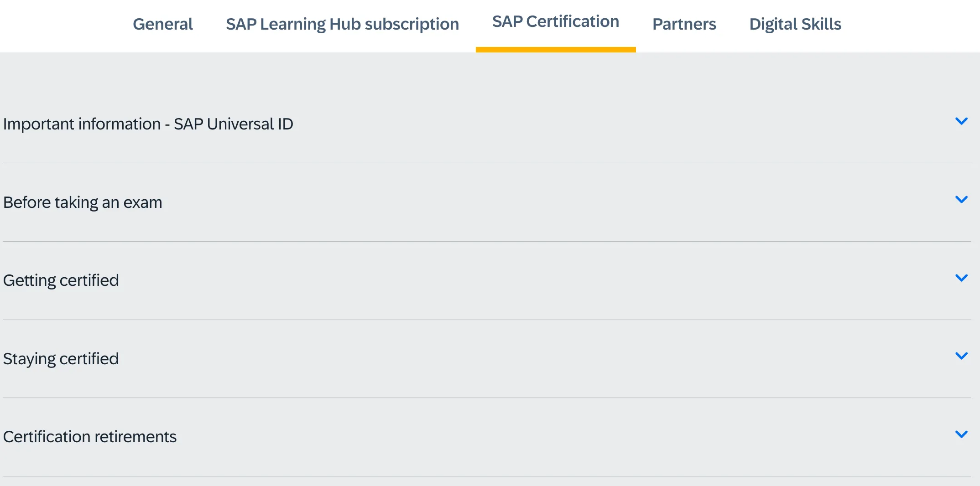Expand the 'Before taking an exam' heading
The width and height of the screenshot is (980, 486).
[x=83, y=202]
